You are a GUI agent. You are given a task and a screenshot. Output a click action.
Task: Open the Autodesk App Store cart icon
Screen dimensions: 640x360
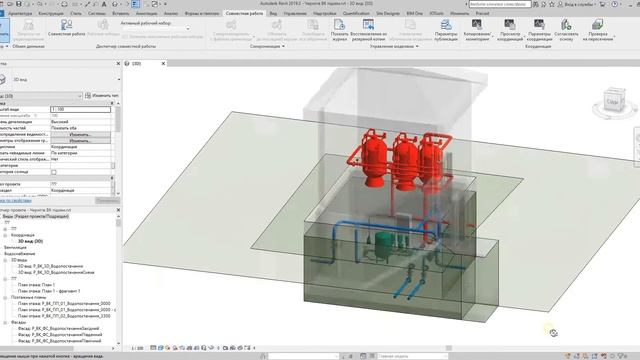tap(603, 4)
